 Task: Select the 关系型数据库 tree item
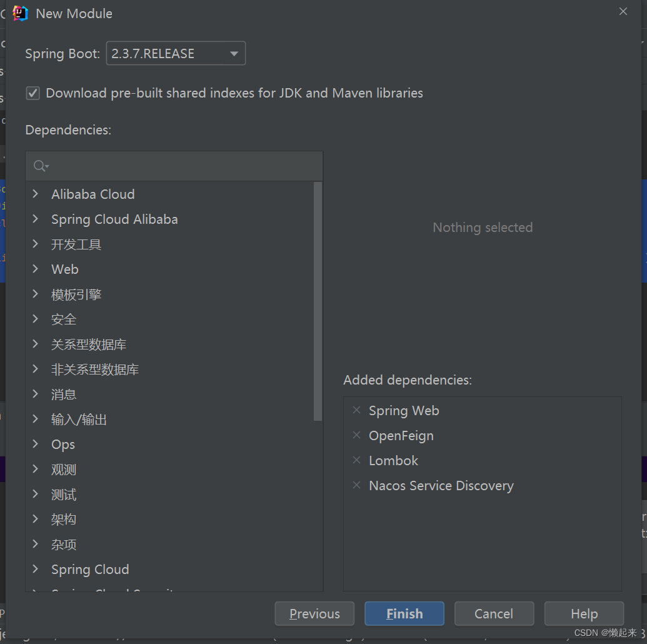point(89,345)
